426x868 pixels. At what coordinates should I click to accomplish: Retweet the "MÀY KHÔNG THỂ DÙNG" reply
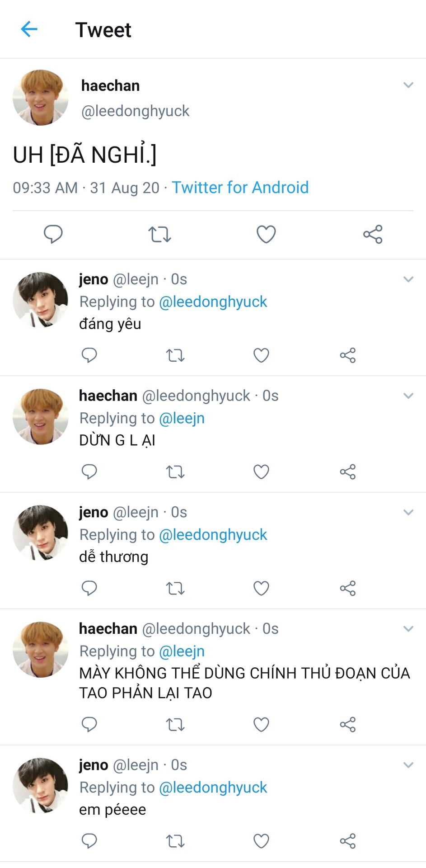[175, 724]
